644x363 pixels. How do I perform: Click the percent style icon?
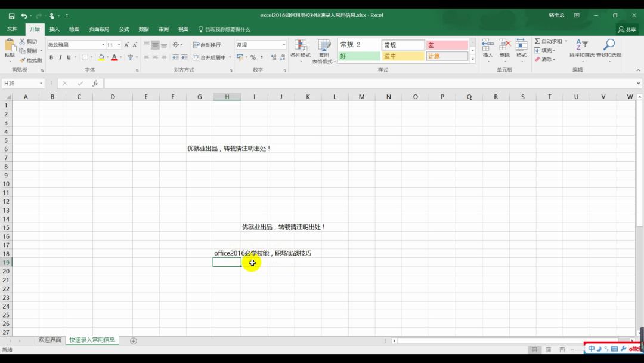[x=253, y=57]
